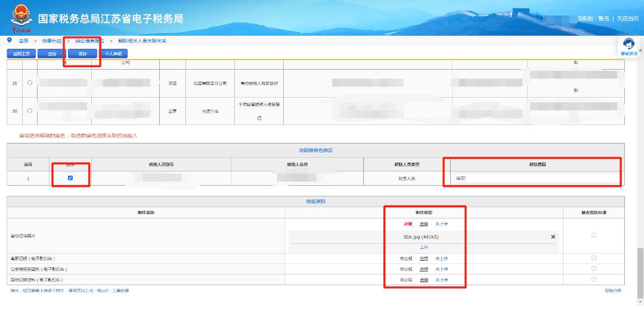Click the 财务人员 cell
The width and height of the screenshot is (644, 309).
coord(407,179)
